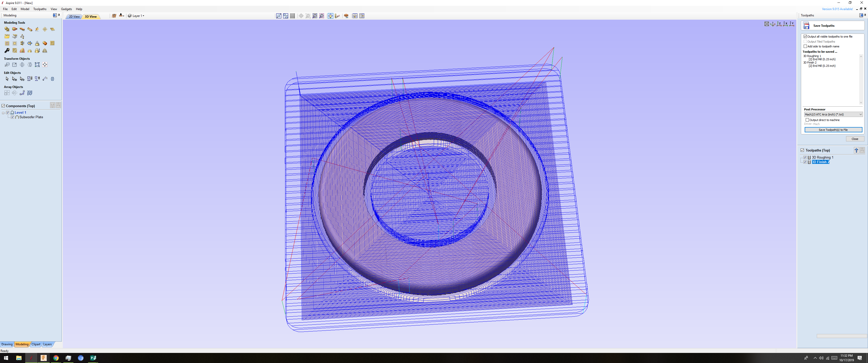Click Zoom to Fit magnifier icon
Screen dimensions: 868x363
point(315,16)
